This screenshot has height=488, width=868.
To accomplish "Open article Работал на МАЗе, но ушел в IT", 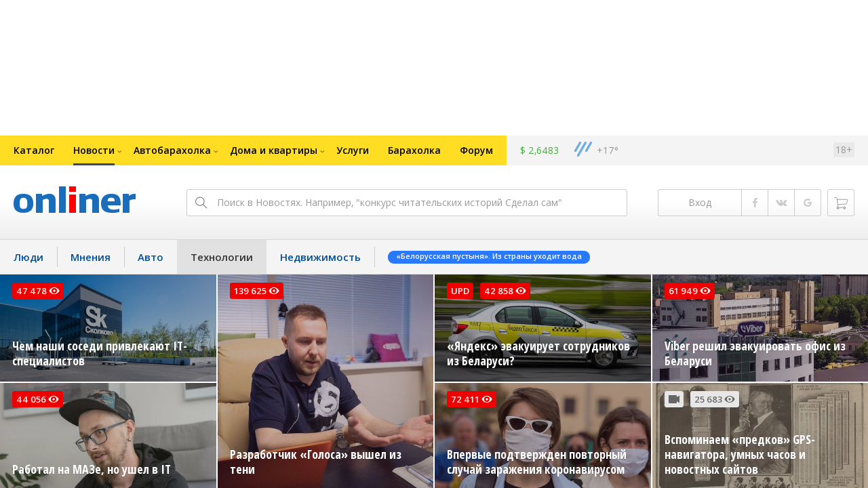I will [x=92, y=469].
